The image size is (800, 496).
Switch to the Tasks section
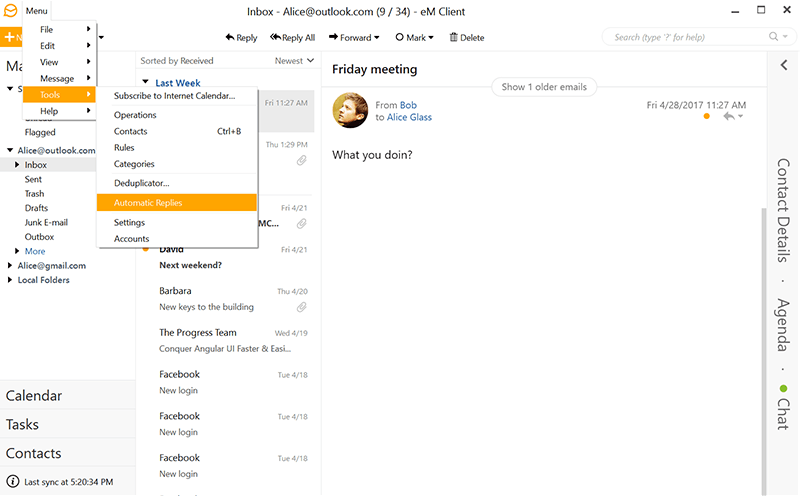coord(68,424)
